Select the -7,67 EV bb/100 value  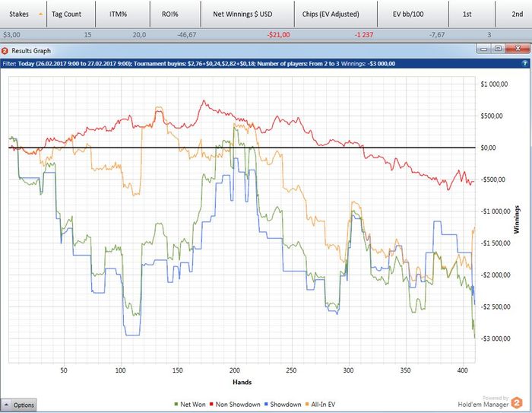click(x=437, y=35)
